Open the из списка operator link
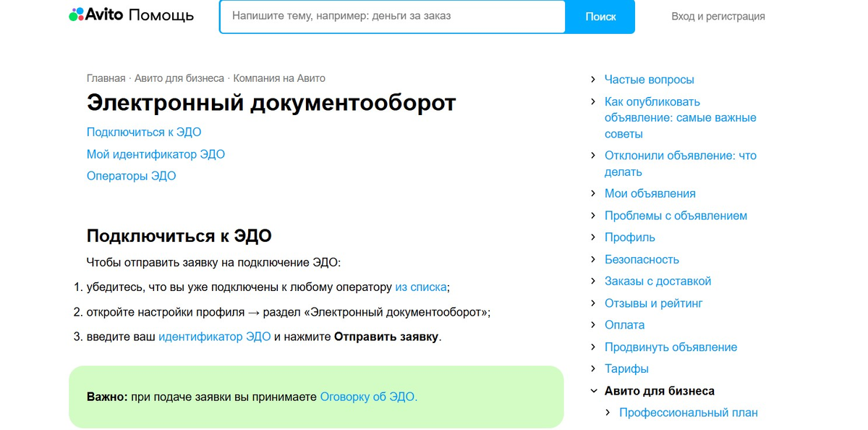The width and height of the screenshot is (868, 430). (421, 287)
